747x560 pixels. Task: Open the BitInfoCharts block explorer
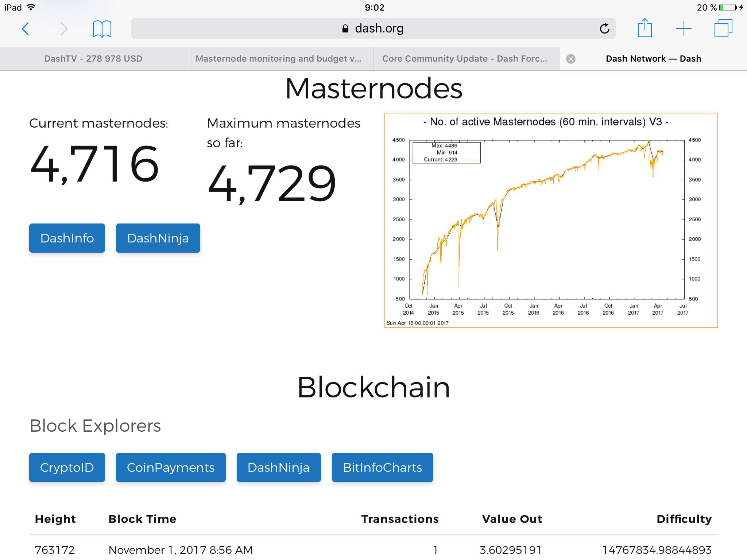click(x=383, y=467)
